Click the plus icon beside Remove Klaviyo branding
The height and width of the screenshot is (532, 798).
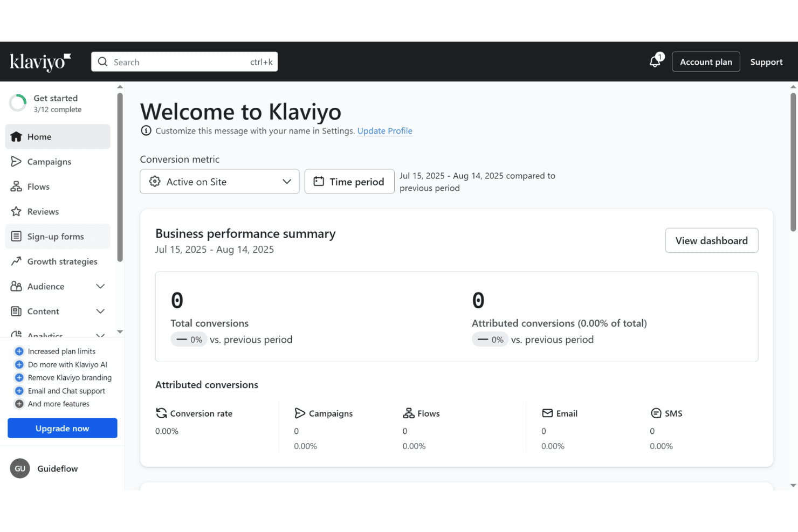(19, 377)
